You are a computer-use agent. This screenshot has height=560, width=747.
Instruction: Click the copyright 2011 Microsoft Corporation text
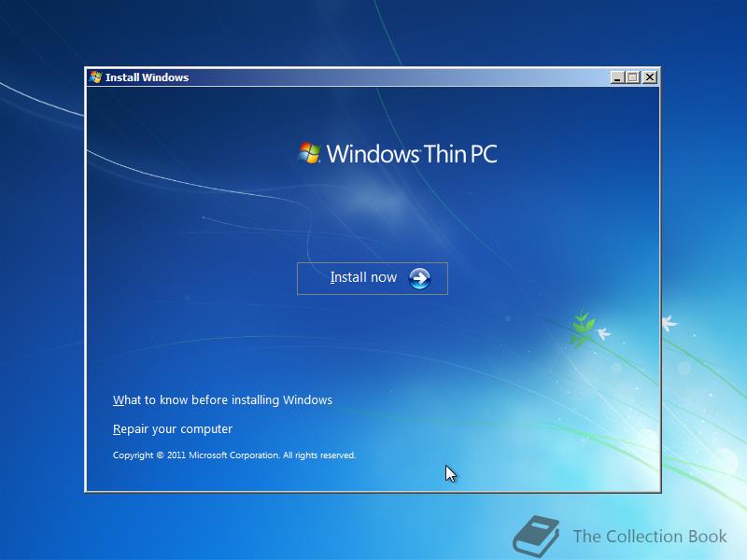(x=234, y=455)
